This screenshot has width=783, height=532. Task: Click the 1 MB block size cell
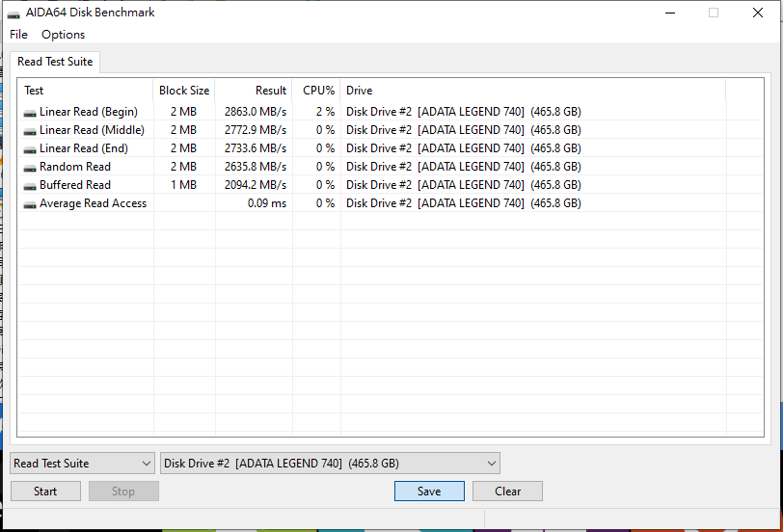(x=183, y=185)
